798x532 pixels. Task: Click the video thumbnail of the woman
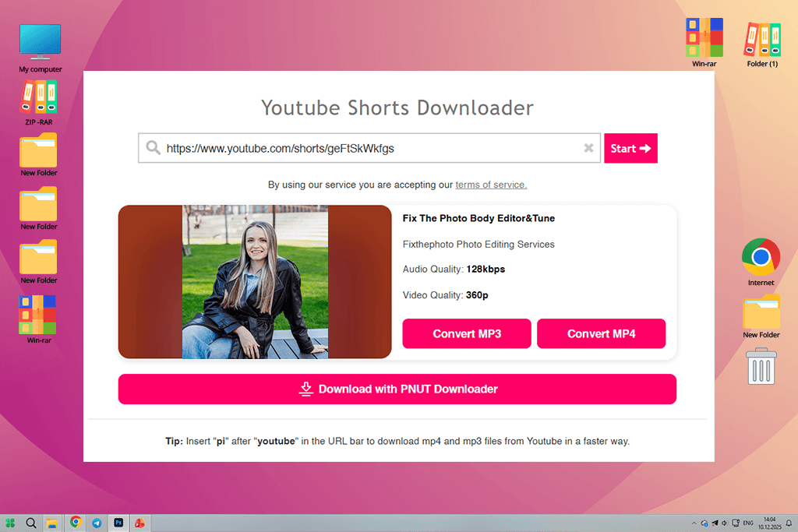255,282
